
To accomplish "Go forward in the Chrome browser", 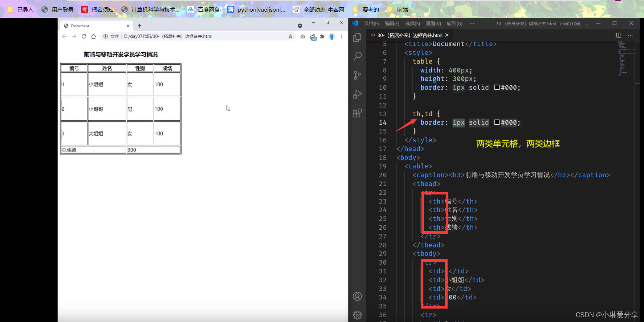I will pos(74,36).
